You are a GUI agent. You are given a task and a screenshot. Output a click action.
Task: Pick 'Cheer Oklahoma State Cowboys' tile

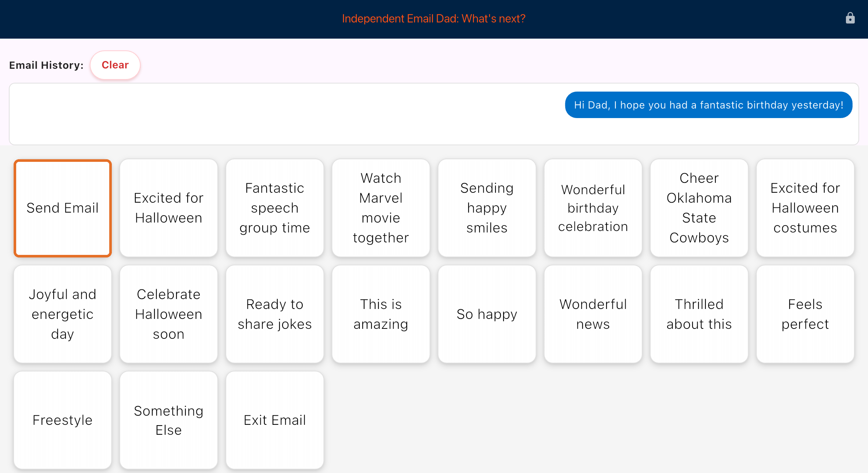click(x=699, y=208)
